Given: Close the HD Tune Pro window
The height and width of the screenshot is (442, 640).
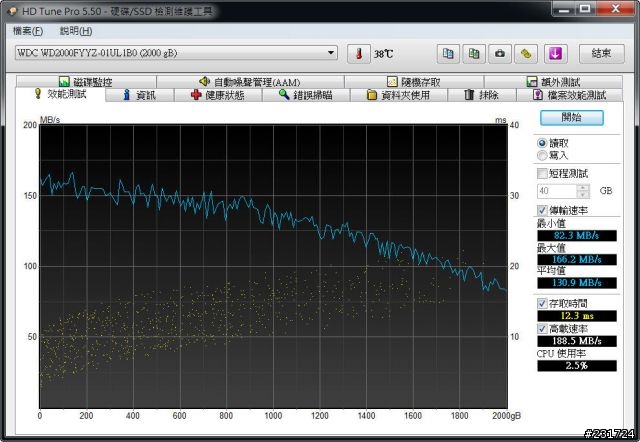Looking at the screenshot, I should (616, 9).
